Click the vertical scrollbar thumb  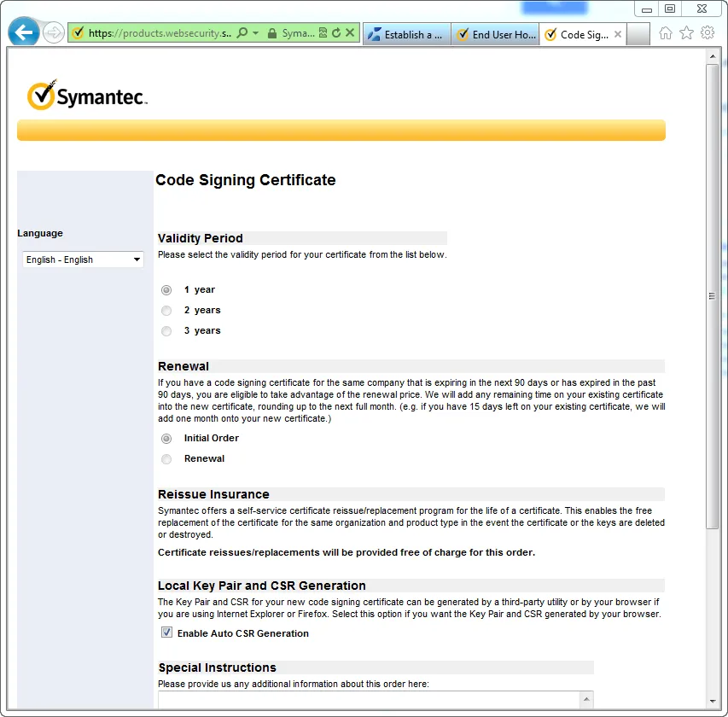[x=713, y=296]
